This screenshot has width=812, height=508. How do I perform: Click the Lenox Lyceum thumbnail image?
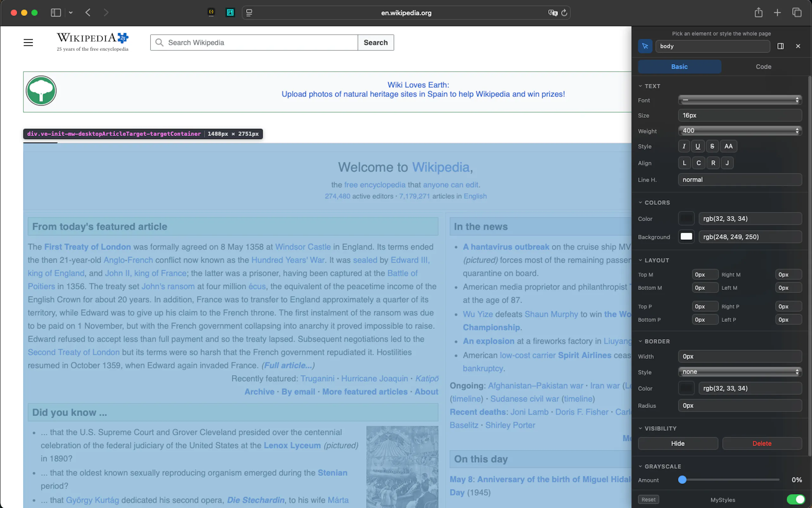point(402,467)
